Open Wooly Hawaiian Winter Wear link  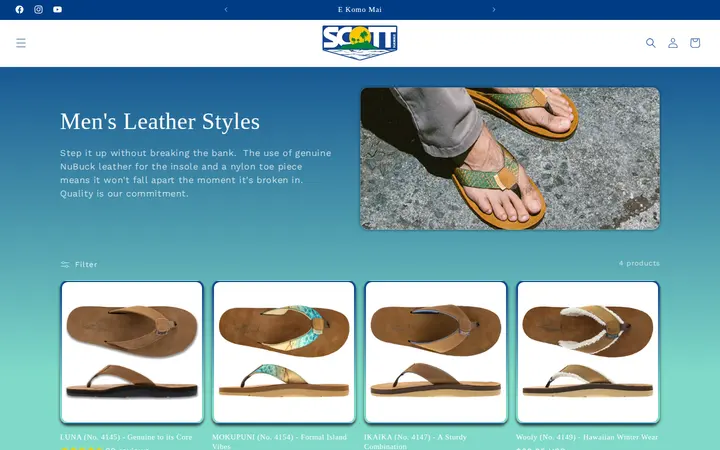coord(587,437)
